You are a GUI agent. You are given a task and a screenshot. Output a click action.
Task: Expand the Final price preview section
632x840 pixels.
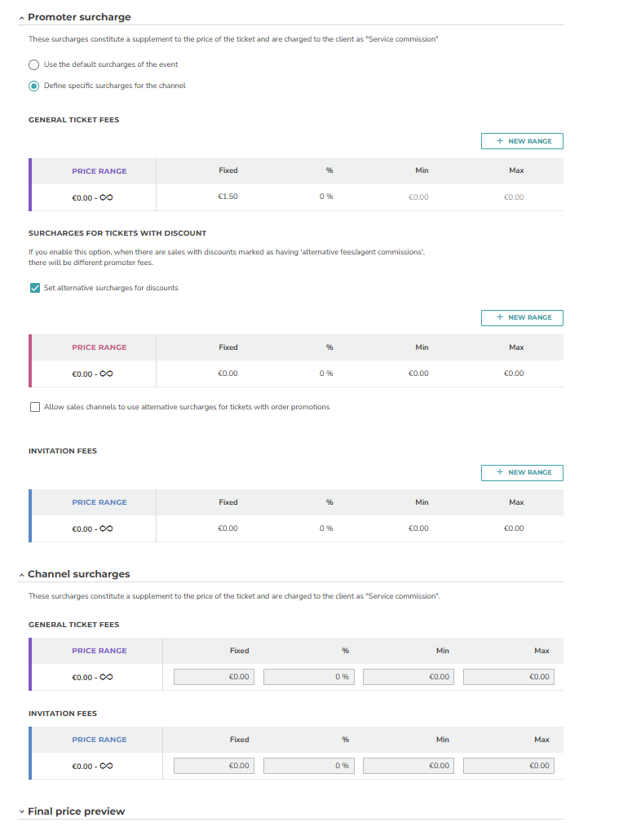click(x=21, y=811)
